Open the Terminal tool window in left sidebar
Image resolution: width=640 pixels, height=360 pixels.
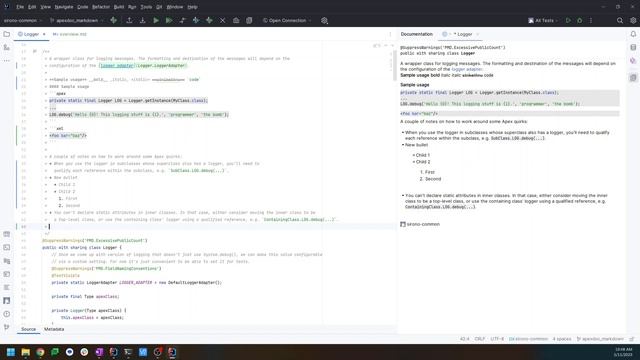click(7, 247)
